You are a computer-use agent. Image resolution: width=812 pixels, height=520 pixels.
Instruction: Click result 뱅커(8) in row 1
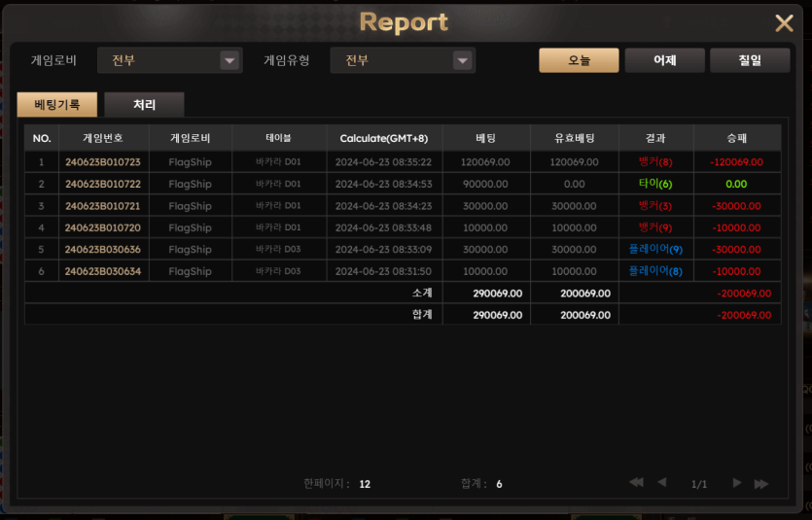(x=655, y=162)
